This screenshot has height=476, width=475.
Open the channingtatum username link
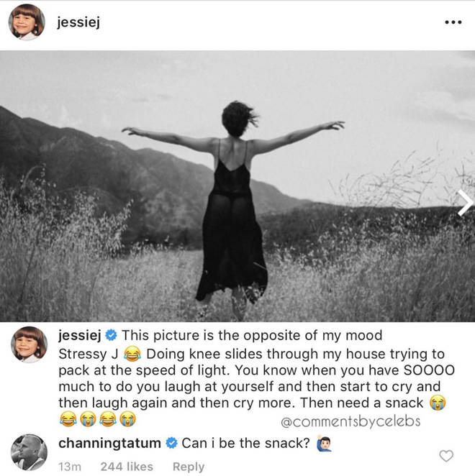coord(109,443)
